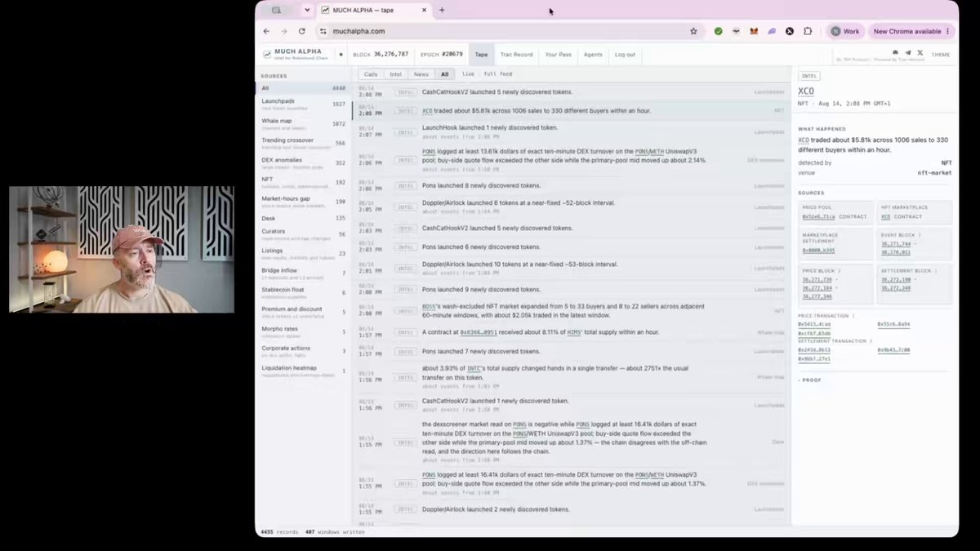Screen dimensions: 980x551
Task: Open the DEX anomalies source
Action: point(303,162)
